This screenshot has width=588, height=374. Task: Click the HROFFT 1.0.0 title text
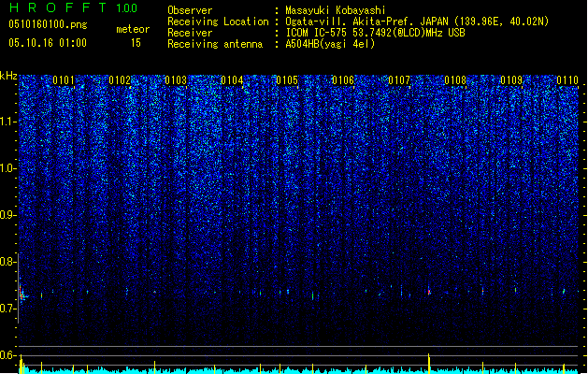[x=74, y=7]
